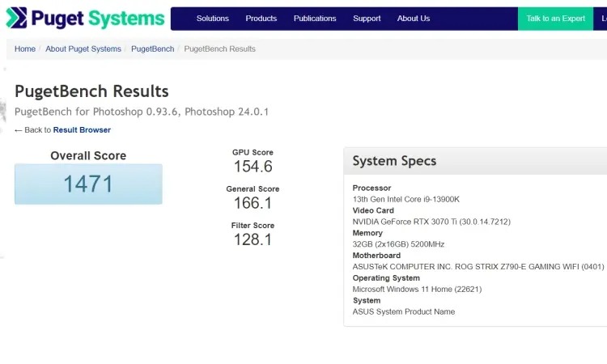Click the PugetBench for Photoshop 0.93.6 subtitle

click(142, 112)
